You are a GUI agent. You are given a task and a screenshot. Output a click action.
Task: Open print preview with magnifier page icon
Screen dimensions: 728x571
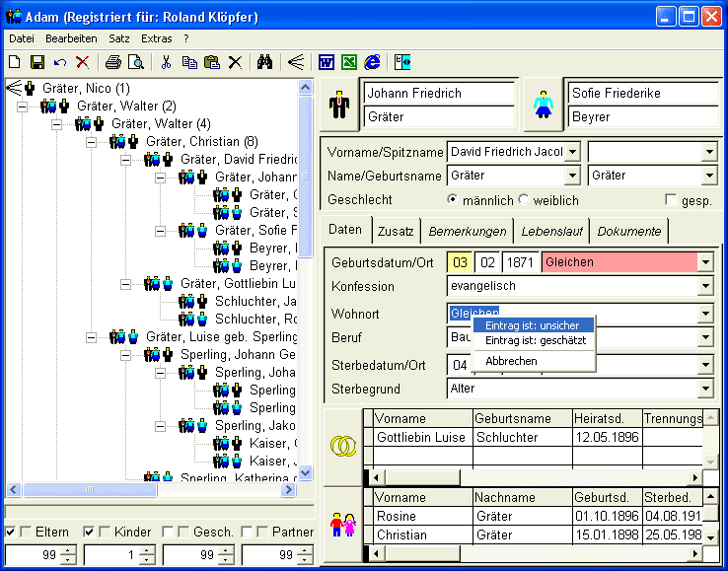135,62
